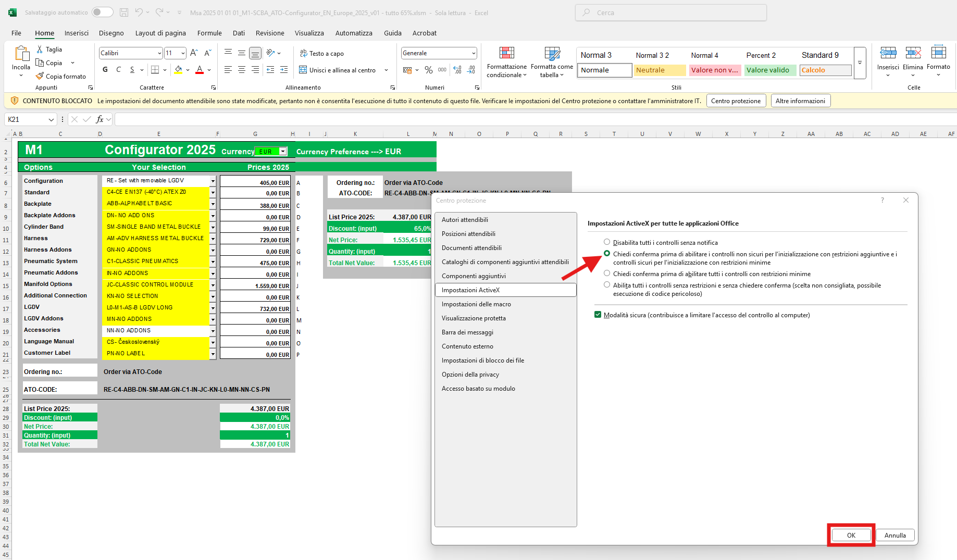957x560 pixels.
Task: Click the Cerca search box
Action: point(670,13)
